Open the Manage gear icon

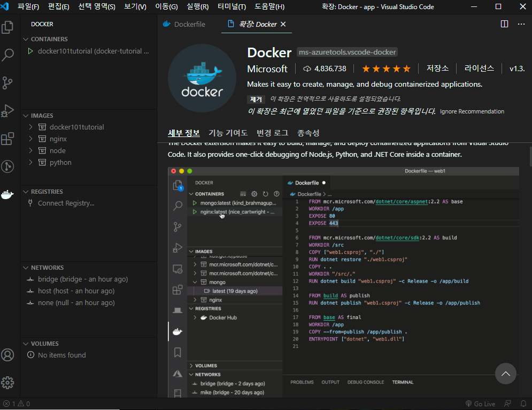(x=7, y=383)
